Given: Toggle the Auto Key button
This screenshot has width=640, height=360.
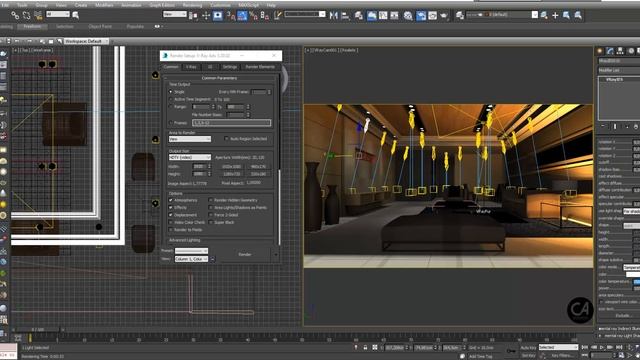Looking at the screenshot, I should coord(529,347).
